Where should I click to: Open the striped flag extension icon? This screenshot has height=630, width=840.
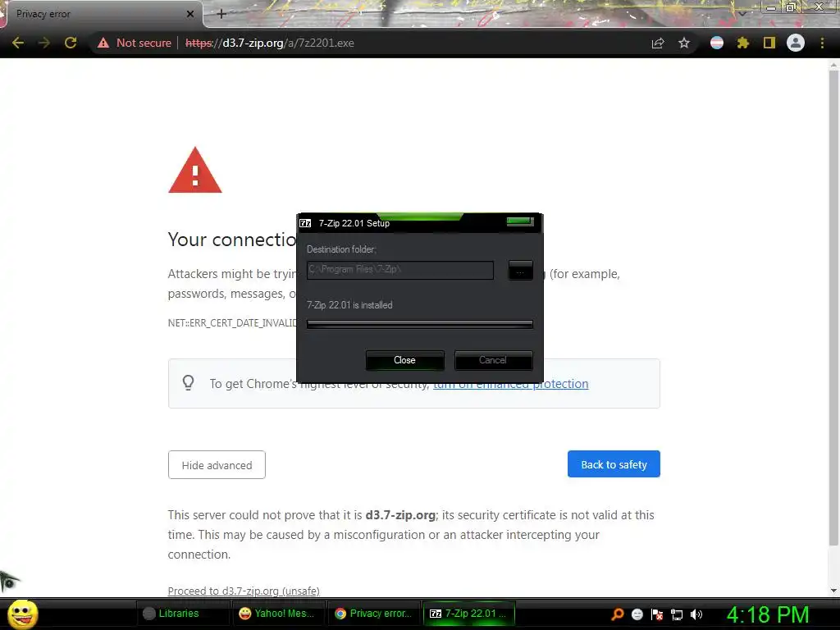717,43
